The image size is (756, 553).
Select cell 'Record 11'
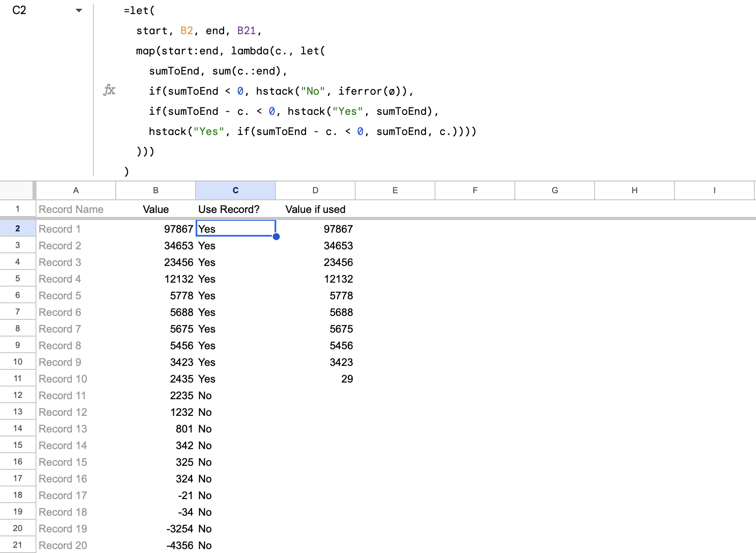click(x=76, y=395)
